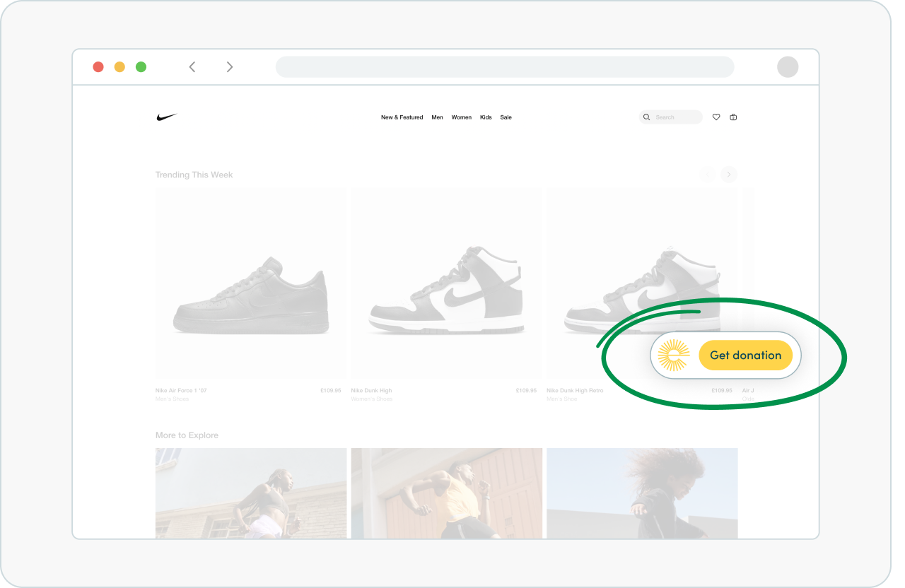Click the Nike Air Force 1 '07 title
The image size is (905, 588).
pyautogui.click(x=181, y=390)
